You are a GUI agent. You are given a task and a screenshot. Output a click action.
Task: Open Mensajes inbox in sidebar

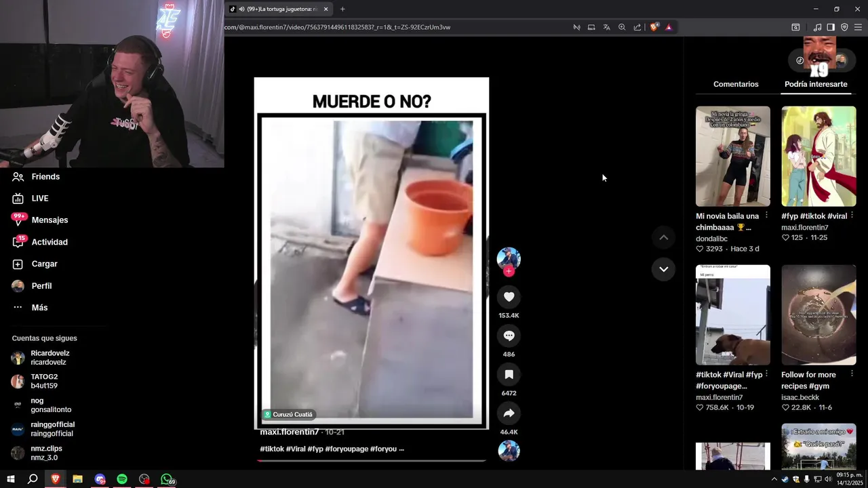(40, 220)
